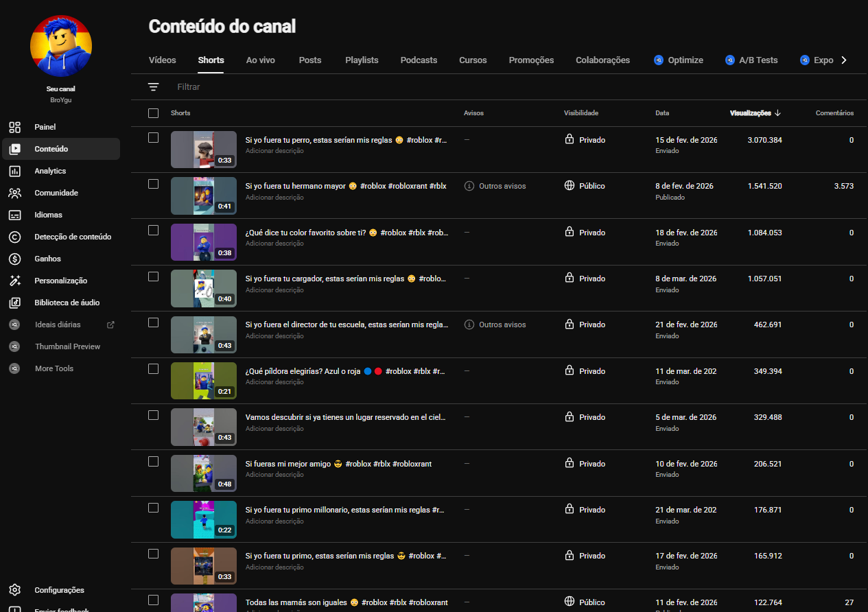Open Privado visibility for 'primo millonario' short
This screenshot has height=612, width=868.
tap(585, 510)
